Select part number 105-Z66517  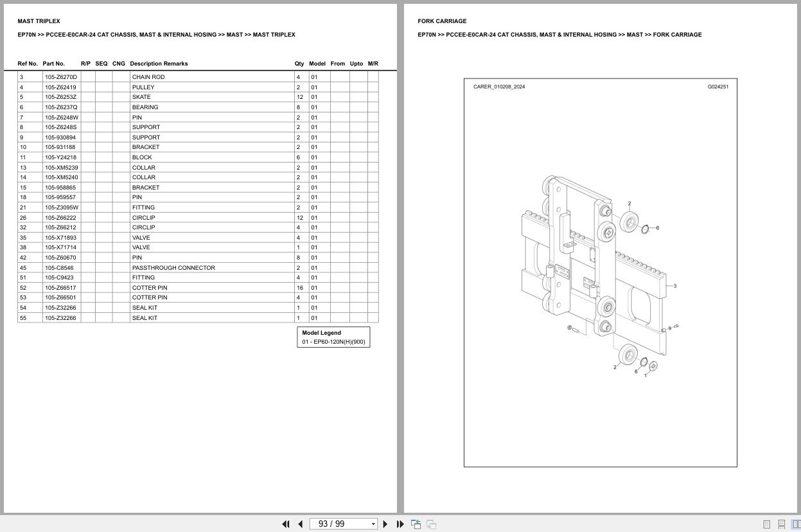61,288
